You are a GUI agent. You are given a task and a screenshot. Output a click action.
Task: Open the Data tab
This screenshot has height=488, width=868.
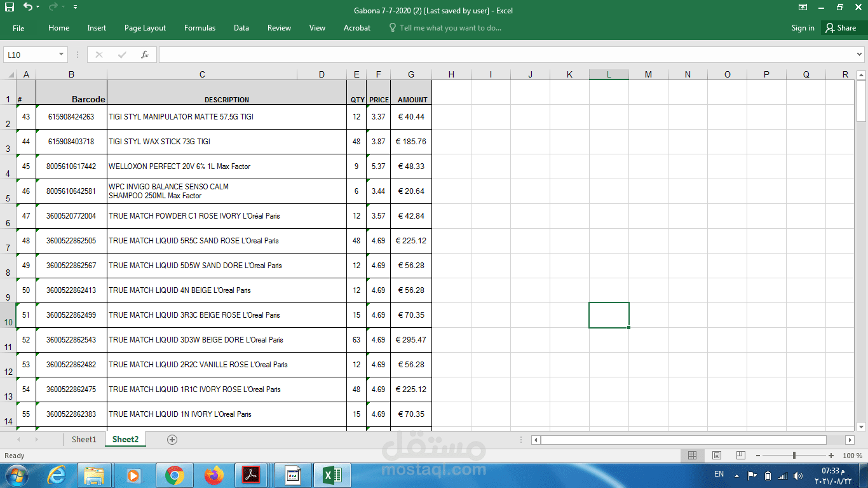241,28
